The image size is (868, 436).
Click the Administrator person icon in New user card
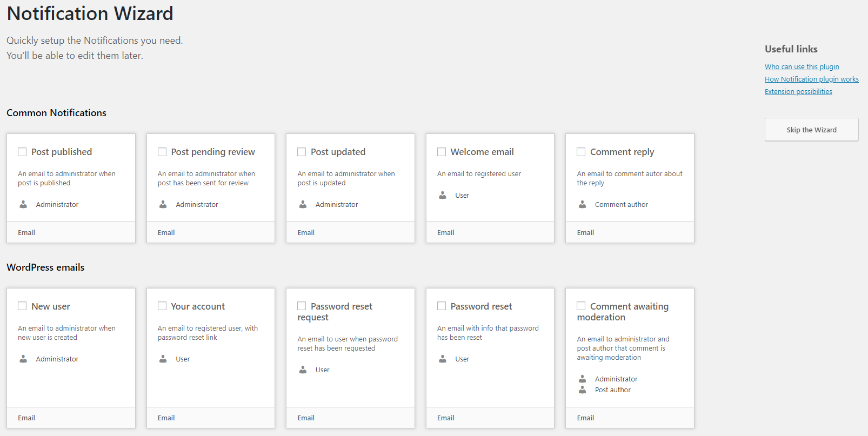[23, 359]
